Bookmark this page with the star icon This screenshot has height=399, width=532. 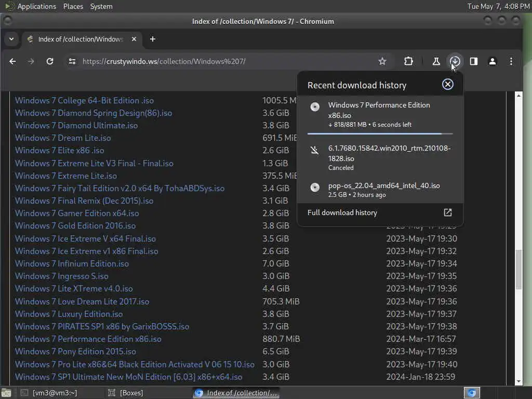coord(382,61)
